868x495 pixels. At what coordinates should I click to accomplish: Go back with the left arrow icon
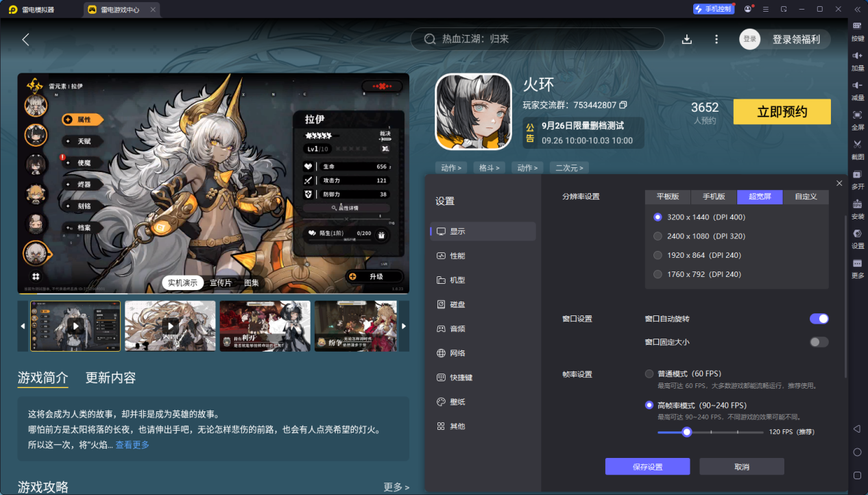click(25, 40)
